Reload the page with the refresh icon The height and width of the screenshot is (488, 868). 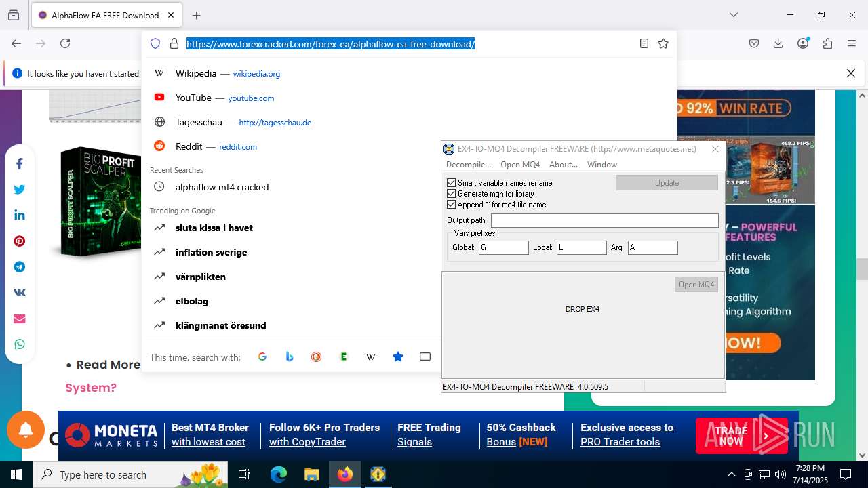click(x=65, y=43)
